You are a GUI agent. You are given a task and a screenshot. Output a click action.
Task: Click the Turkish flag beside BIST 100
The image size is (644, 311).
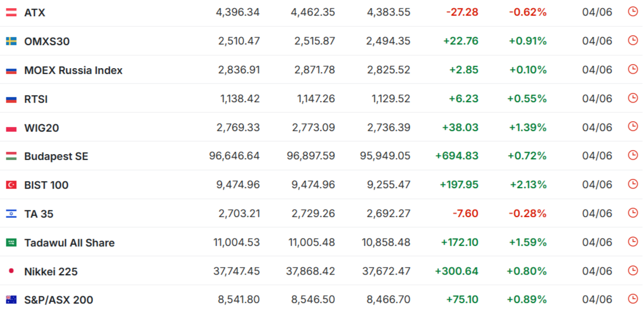click(11, 185)
